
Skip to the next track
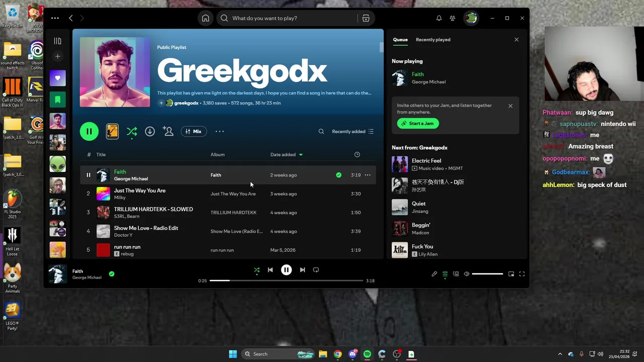pyautogui.click(x=302, y=270)
